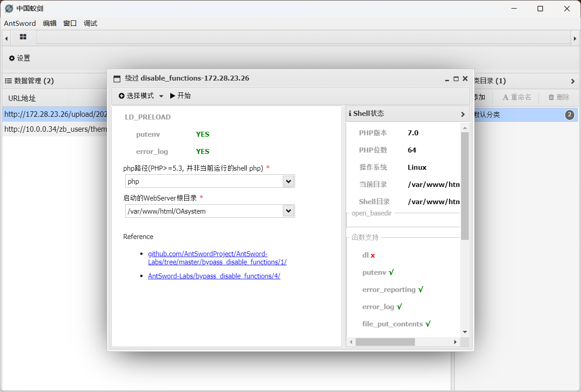Image resolution: width=581 pixels, height=392 pixels.
Task: Click the PHP版本 value 7.0
Action: coord(413,133)
